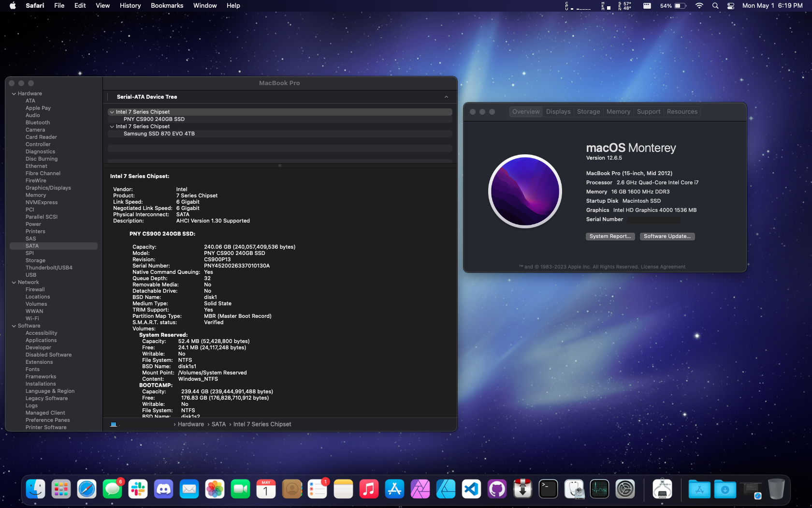The width and height of the screenshot is (812, 508).
Task: Open the Mail app icon
Action: [x=189, y=489]
